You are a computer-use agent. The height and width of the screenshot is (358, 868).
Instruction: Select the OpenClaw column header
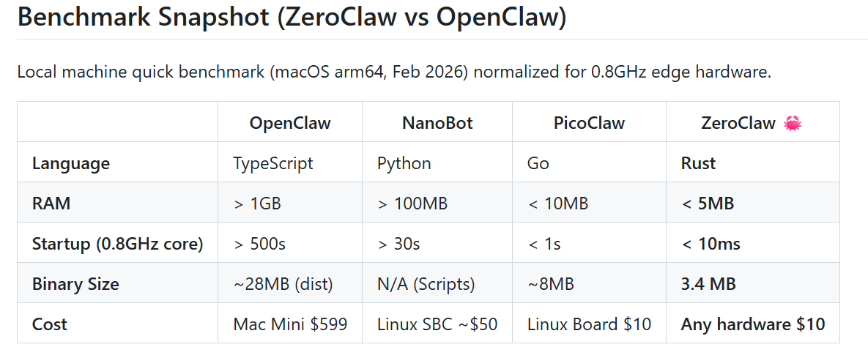click(290, 123)
